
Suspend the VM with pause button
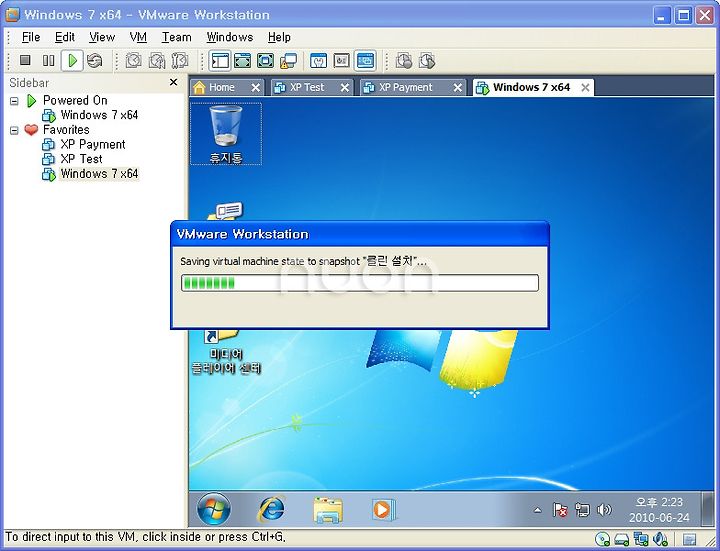[48, 60]
